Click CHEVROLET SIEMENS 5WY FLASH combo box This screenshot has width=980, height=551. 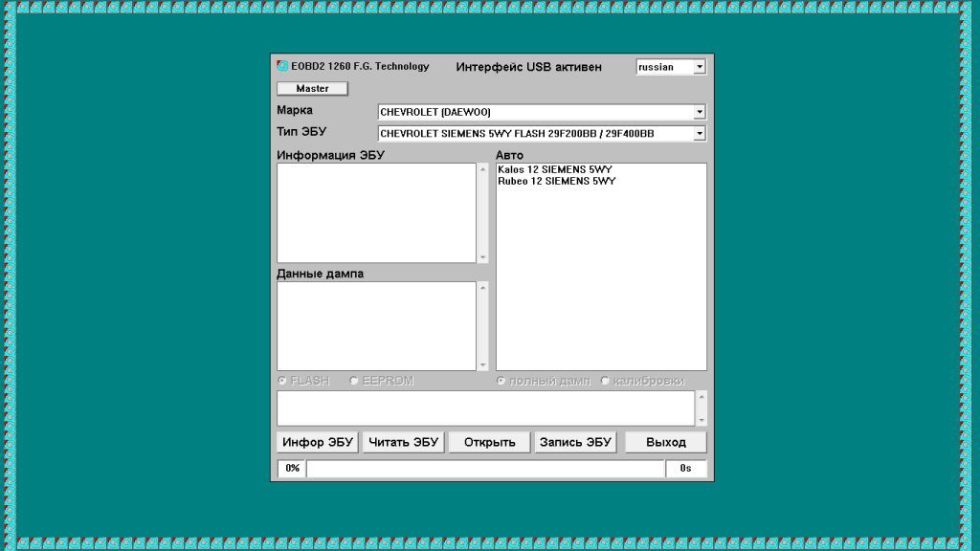(542, 133)
